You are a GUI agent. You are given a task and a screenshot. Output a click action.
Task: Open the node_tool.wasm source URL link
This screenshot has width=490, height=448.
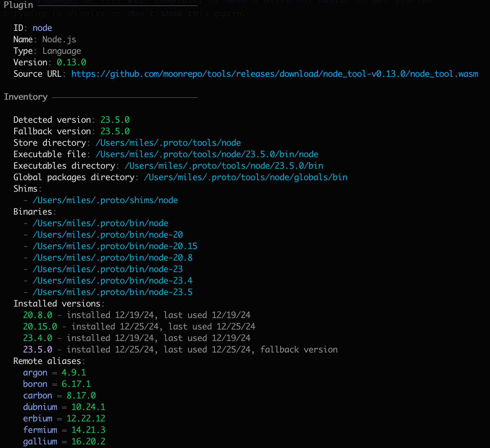[275, 74]
